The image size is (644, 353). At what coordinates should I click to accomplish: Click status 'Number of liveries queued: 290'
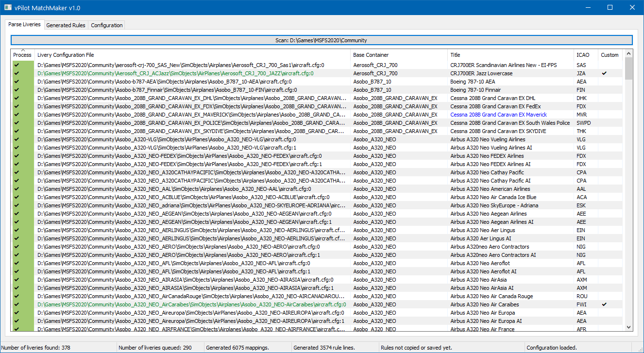point(155,348)
